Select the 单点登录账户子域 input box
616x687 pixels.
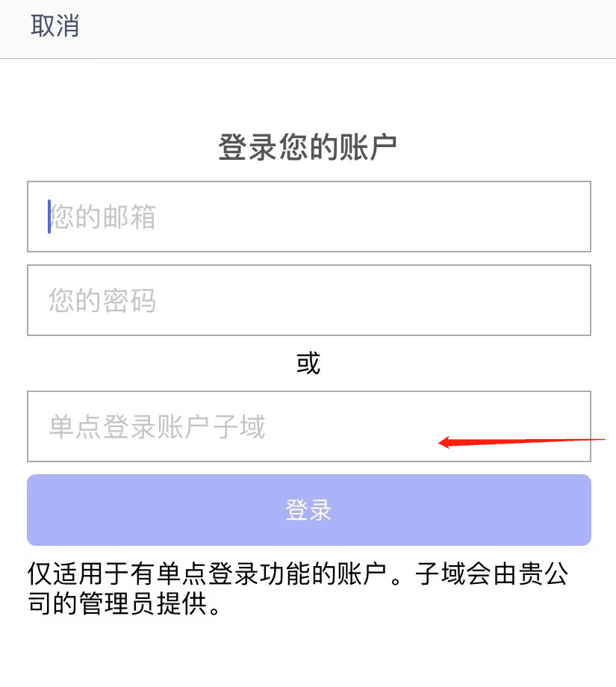[308, 426]
